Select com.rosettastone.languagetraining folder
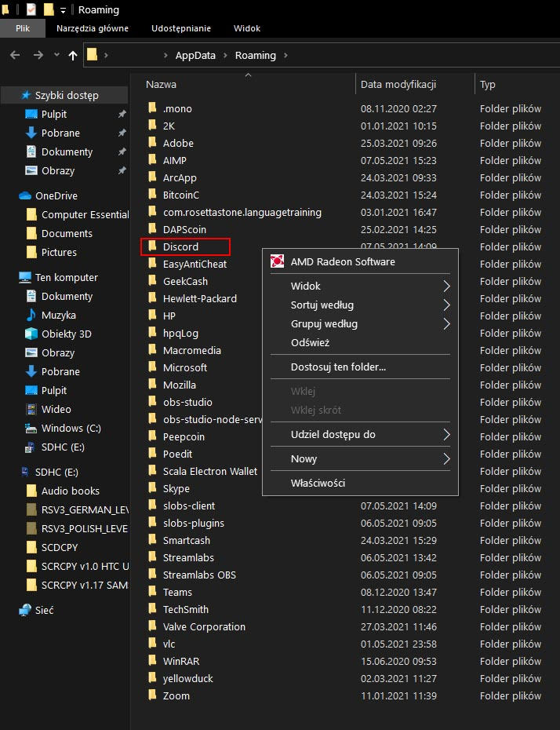This screenshot has height=730, width=560. pos(242,212)
